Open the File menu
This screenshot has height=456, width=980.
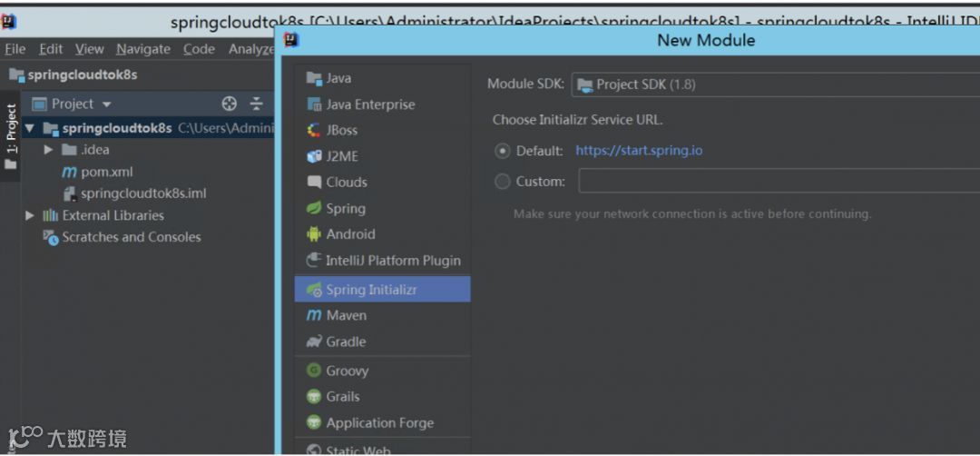click(15, 49)
